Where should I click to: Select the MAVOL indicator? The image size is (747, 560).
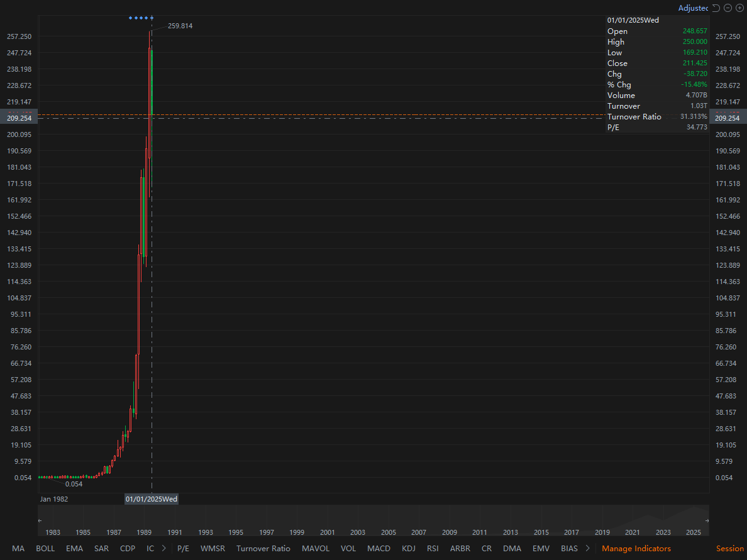tap(316, 549)
